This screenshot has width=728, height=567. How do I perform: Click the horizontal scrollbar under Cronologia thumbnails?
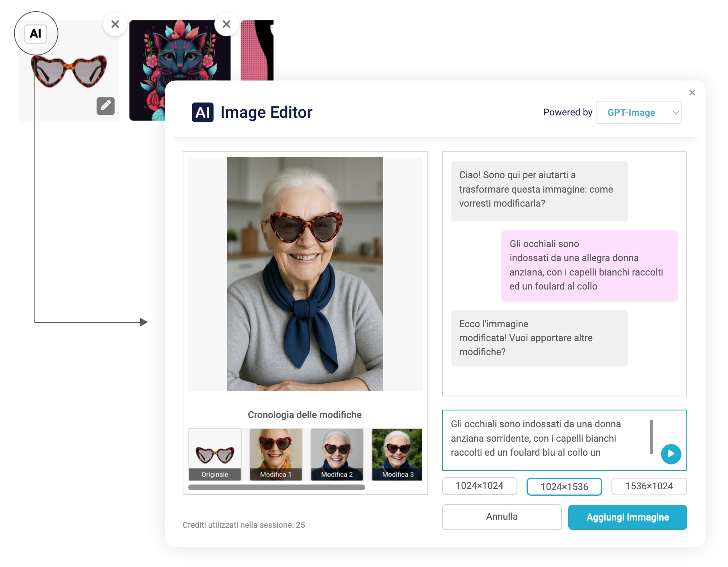point(277,487)
